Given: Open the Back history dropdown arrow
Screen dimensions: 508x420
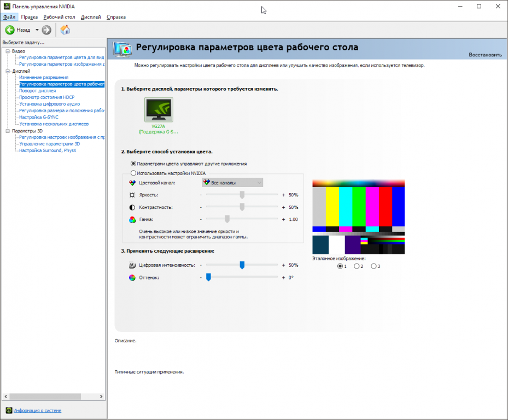Looking at the screenshot, I should pyautogui.click(x=37, y=30).
